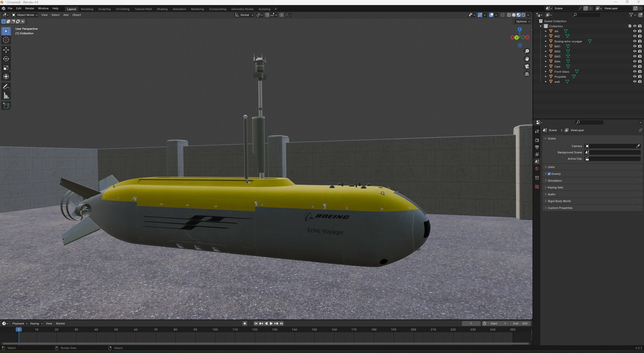Switch to solid viewport shading
644x353 pixels.
pyautogui.click(x=514, y=15)
